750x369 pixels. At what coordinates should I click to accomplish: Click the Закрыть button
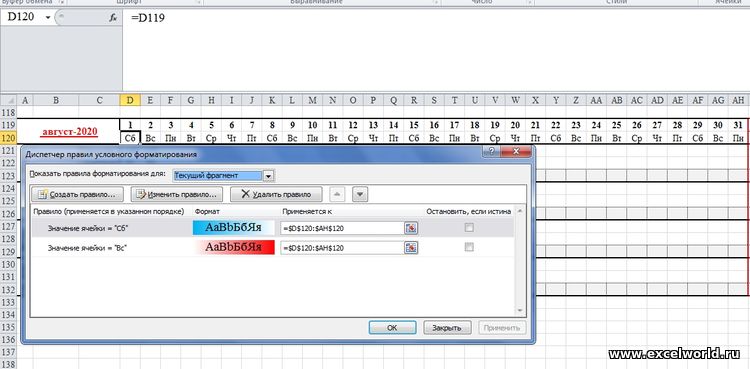[447, 328]
